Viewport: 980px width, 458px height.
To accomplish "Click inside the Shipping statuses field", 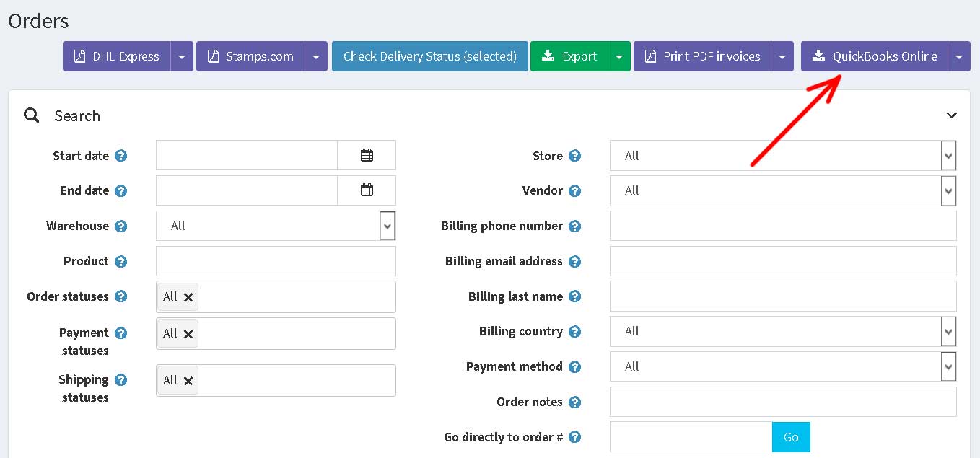I will click(276, 380).
